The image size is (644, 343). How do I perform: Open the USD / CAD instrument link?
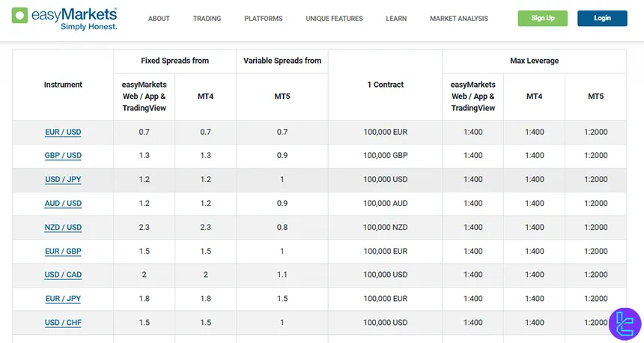pyautogui.click(x=63, y=275)
